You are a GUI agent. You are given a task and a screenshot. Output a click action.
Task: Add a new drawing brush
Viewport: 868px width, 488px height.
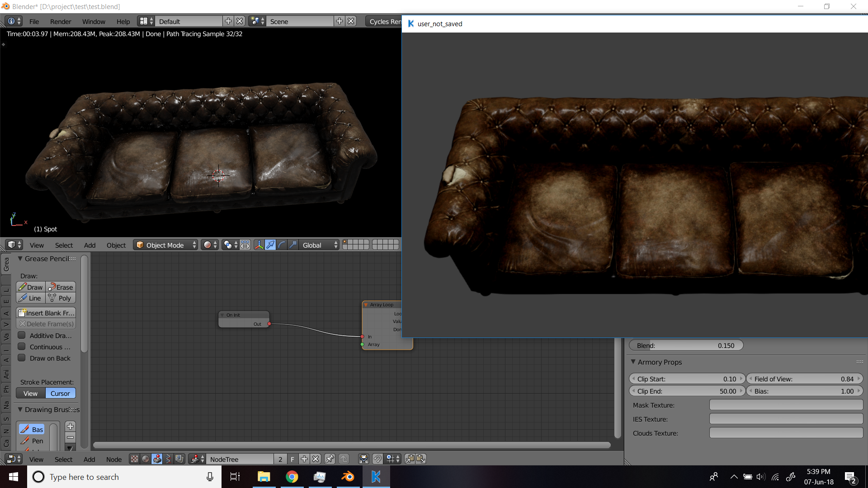(x=70, y=426)
